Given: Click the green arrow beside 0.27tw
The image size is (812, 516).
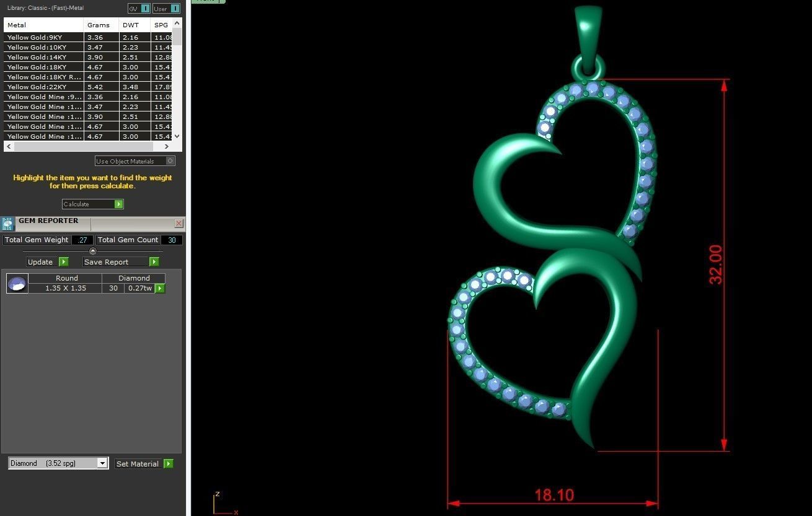Looking at the screenshot, I should (x=160, y=288).
